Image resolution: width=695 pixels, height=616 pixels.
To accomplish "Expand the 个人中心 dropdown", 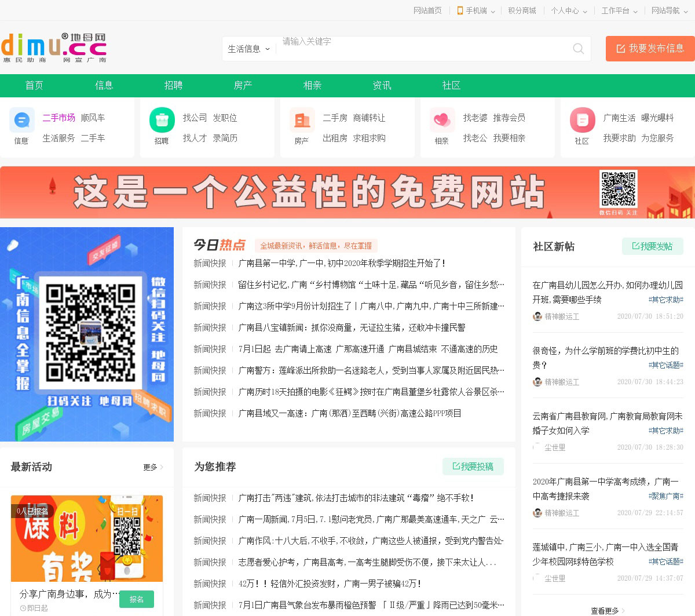I will pos(585,11).
